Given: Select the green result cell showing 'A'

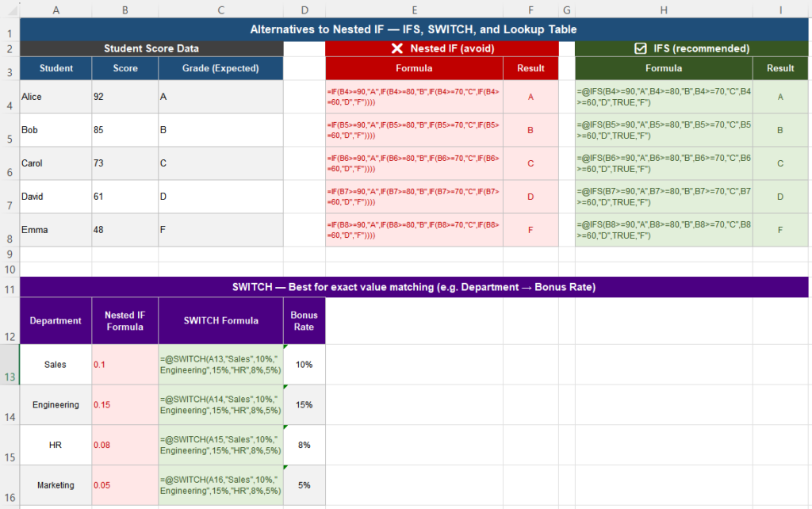Looking at the screenshot, I should (780, 97).
